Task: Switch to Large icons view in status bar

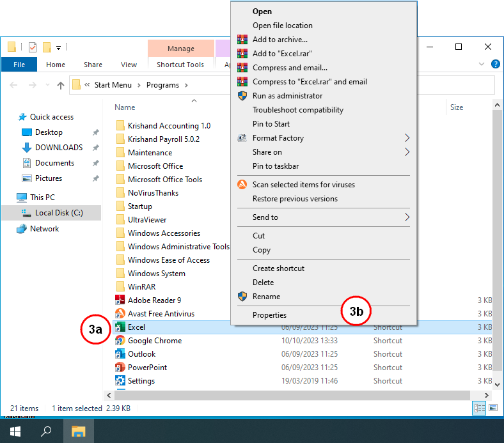Action: pos(492,408)
